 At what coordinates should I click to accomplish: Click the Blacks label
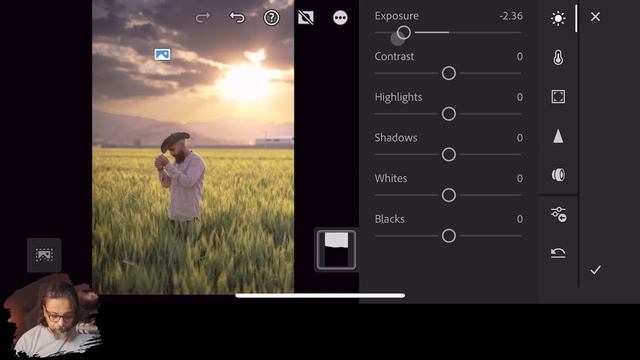tap(390, 219)
